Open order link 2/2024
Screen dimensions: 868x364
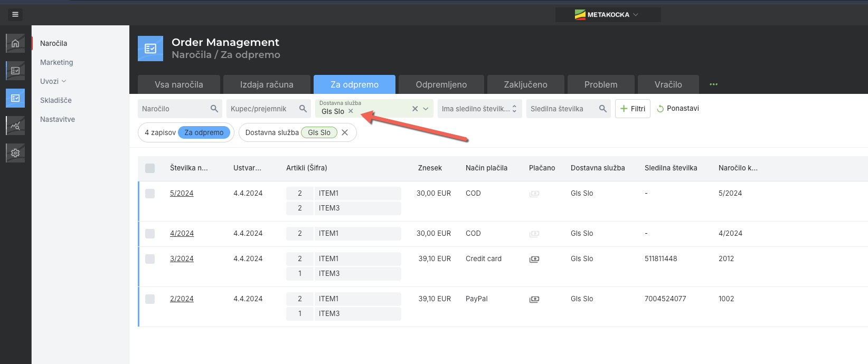pos(182,299)
